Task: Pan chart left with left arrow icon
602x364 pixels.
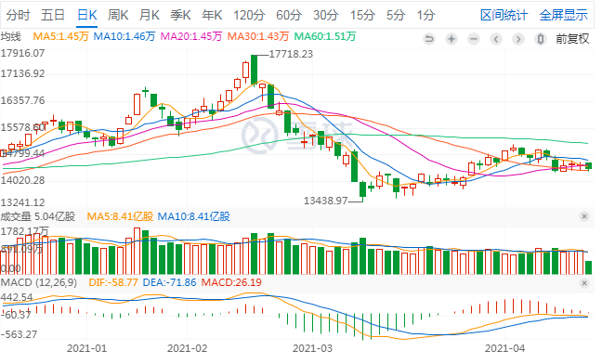Action: [496, 39]
